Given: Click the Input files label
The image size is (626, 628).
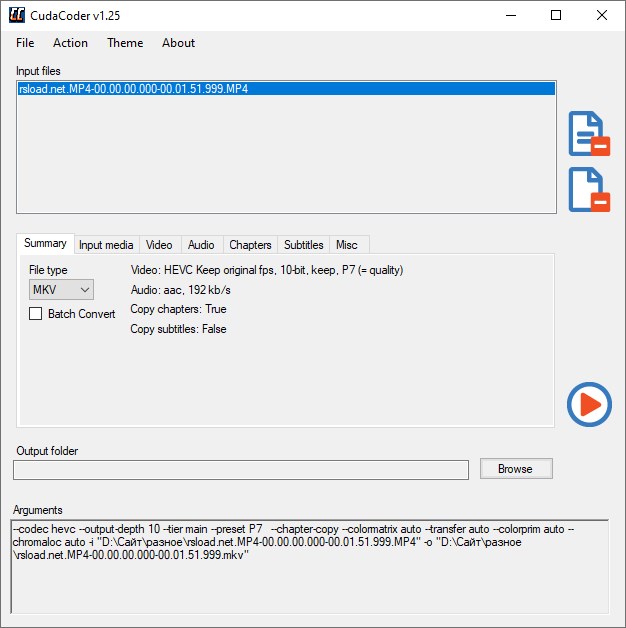Looking at the screenshot, I should tap(38, 71).
